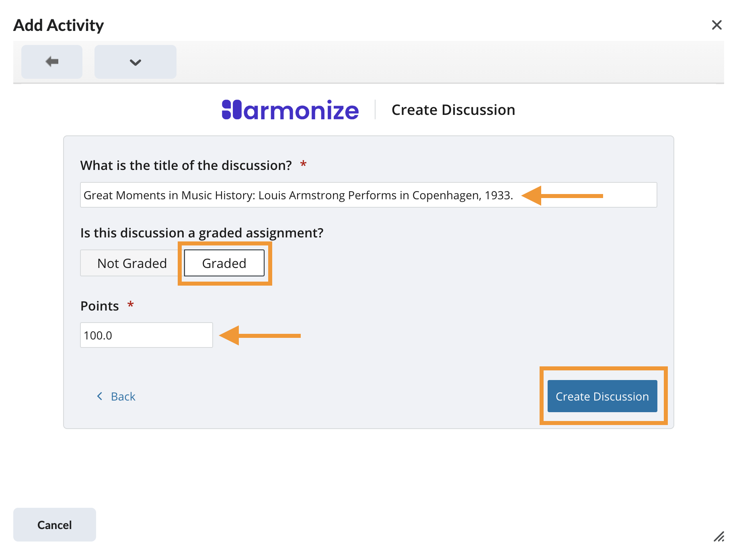This screenshot has height=560, width=739.
Task: Click the discussion title question label
Action: (186, 166)
